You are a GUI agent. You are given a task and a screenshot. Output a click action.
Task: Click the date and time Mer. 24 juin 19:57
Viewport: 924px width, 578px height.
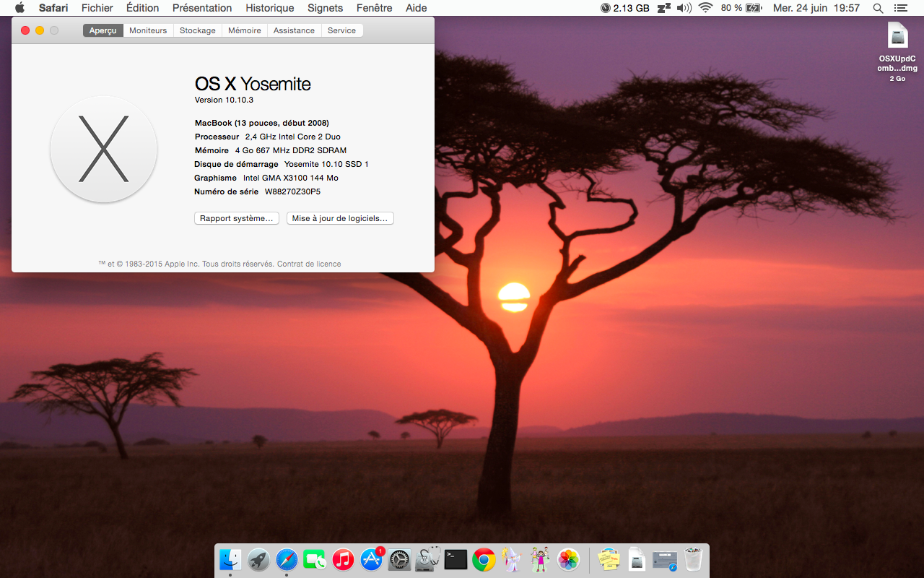pyautogui.click(x=816, y=8)
